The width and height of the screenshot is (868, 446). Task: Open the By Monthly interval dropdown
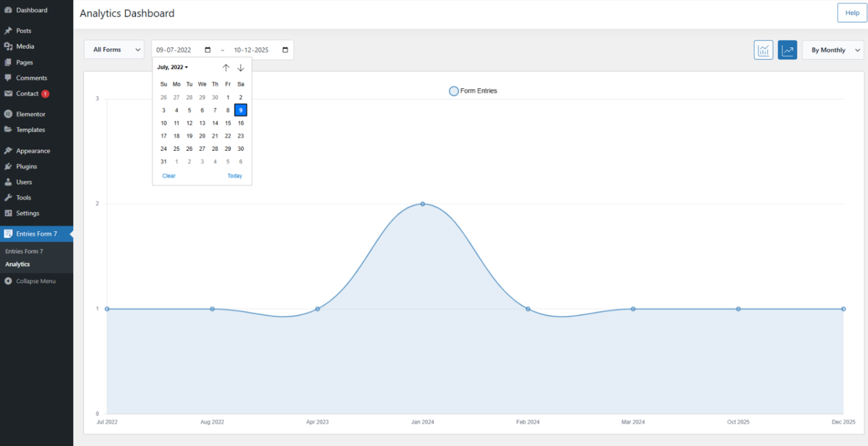pyautogui.click(x=833, y=50)
